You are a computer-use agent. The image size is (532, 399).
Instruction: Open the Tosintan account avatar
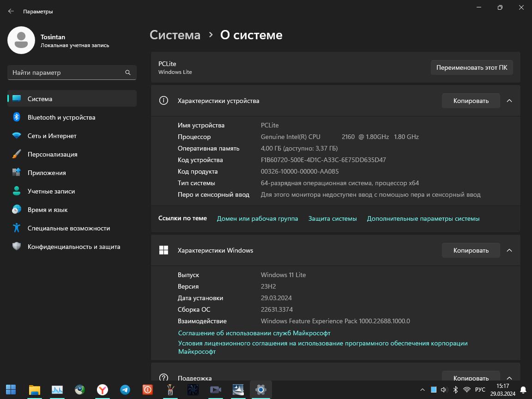click(21, 40)
